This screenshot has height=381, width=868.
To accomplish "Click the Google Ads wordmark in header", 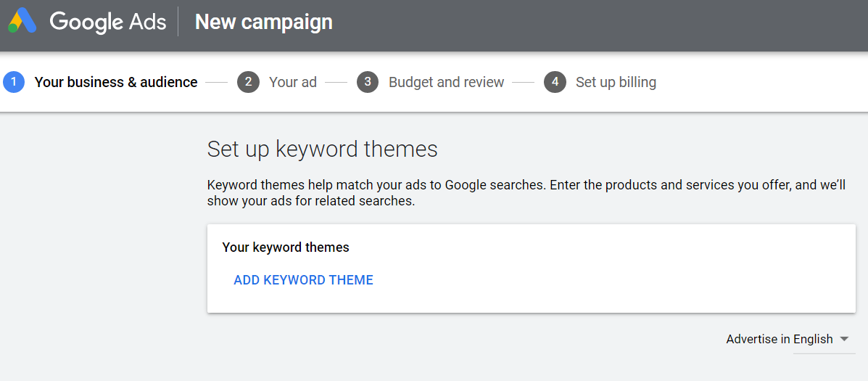I will click(x=107, y=22).
